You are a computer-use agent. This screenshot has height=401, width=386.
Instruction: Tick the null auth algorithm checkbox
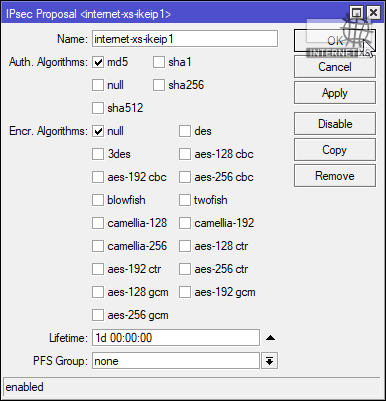pyautogui.click(x=98, y=85)
